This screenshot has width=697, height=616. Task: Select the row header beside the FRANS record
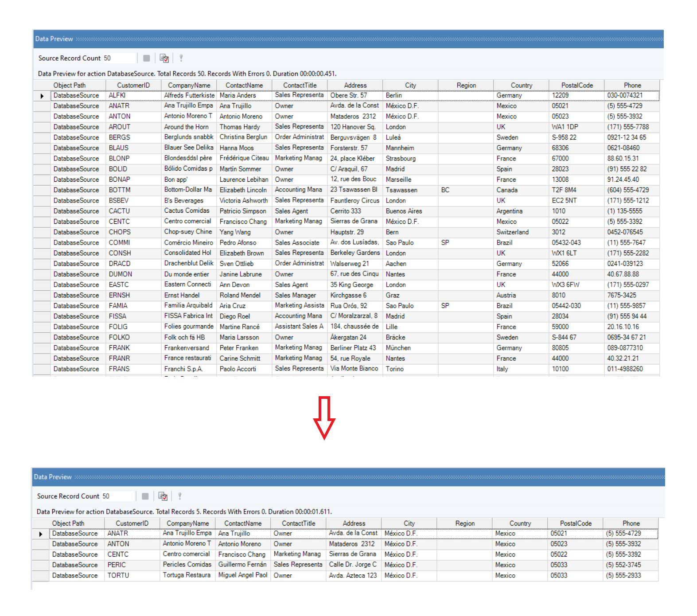[42, 369]
